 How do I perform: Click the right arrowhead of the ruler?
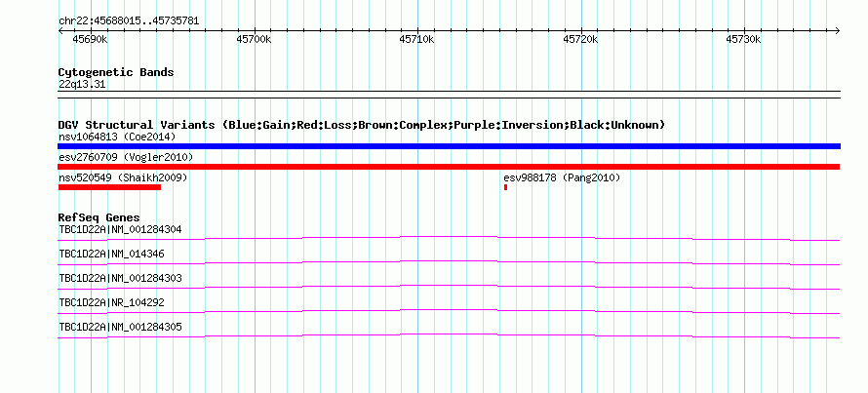point(837,30)
